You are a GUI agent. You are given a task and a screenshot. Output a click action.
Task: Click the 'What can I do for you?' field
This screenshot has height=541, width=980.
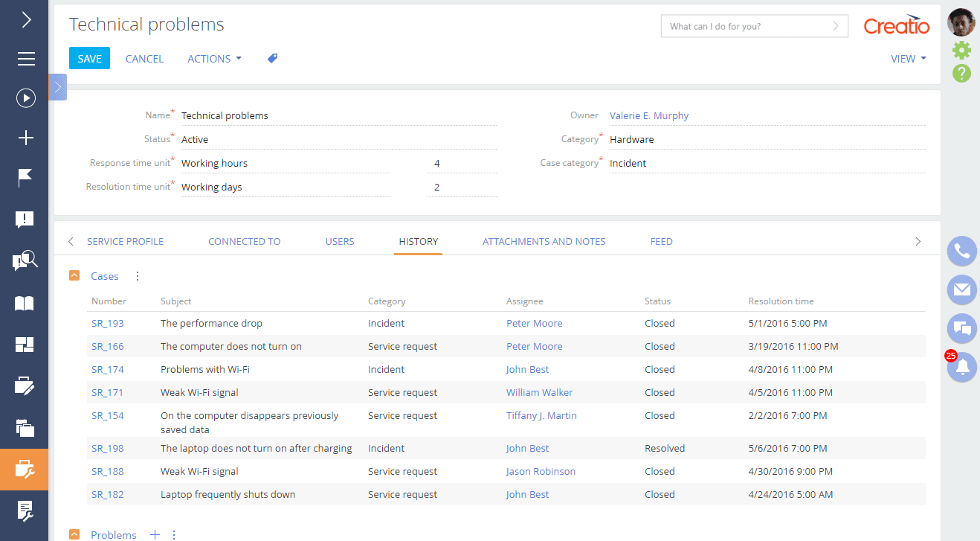[746, 26]
